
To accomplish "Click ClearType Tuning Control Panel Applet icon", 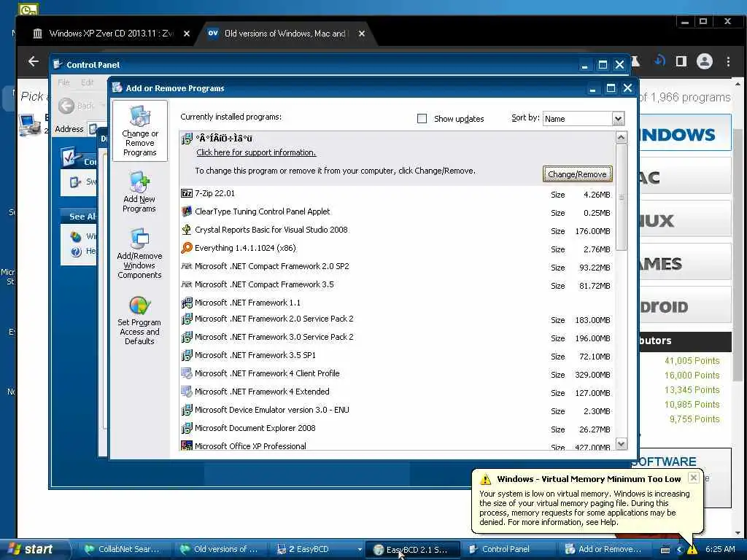I will click(187, 211).
